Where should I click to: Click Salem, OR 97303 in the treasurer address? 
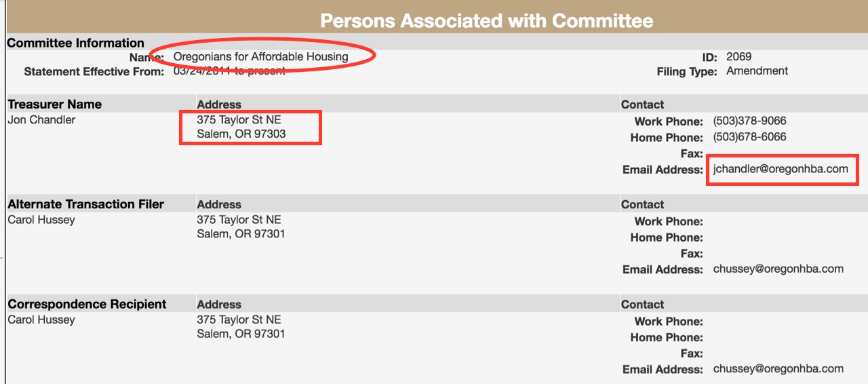coord(241,134)
